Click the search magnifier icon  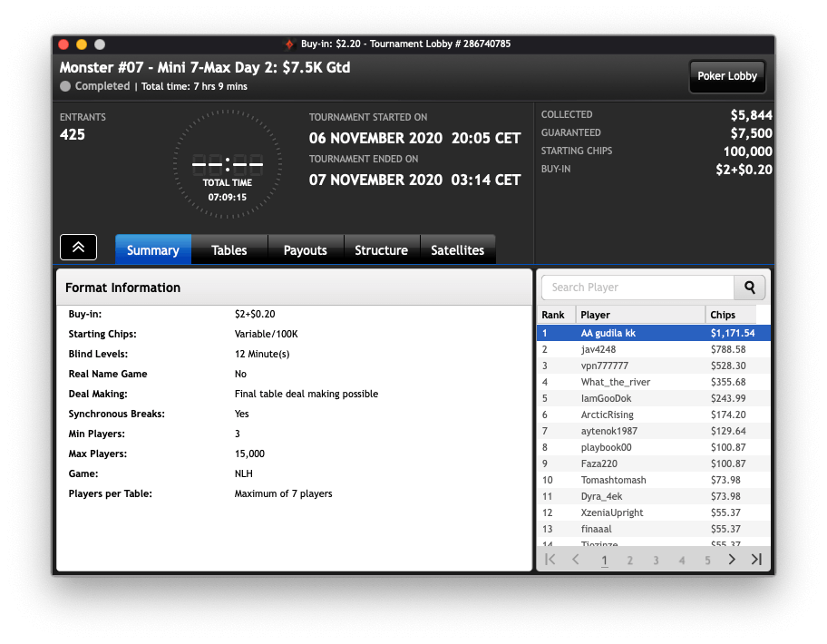[750, 288]
